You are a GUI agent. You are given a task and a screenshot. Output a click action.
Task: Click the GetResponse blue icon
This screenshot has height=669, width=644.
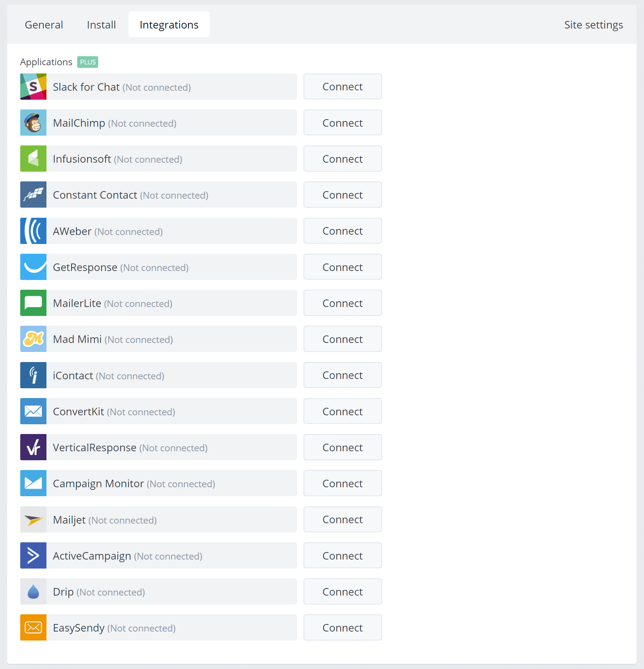click(x=33, y=267)
